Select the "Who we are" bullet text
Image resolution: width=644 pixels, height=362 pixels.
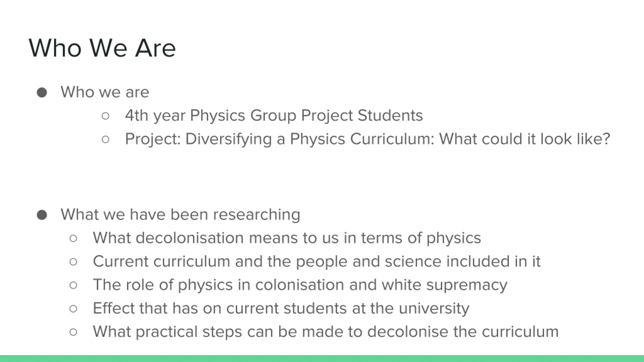pyautogui.click(x=105, y=92)
